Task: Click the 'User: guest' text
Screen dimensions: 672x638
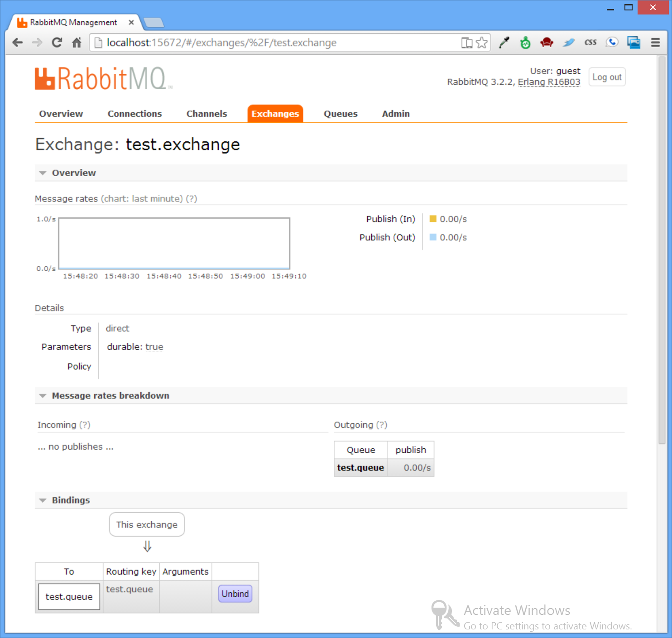Action: click(x=555, y=71)
